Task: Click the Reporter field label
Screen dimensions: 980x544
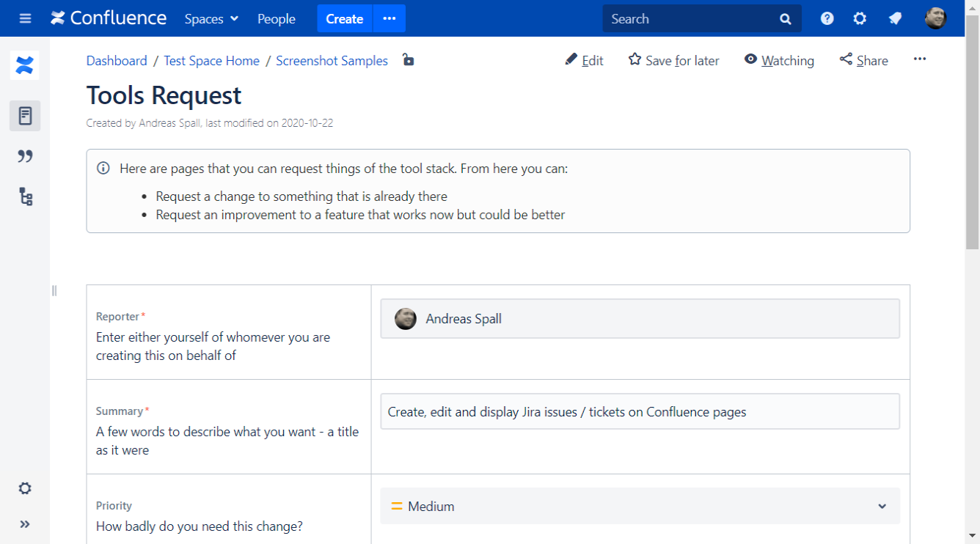Action: tap(117, 317)
